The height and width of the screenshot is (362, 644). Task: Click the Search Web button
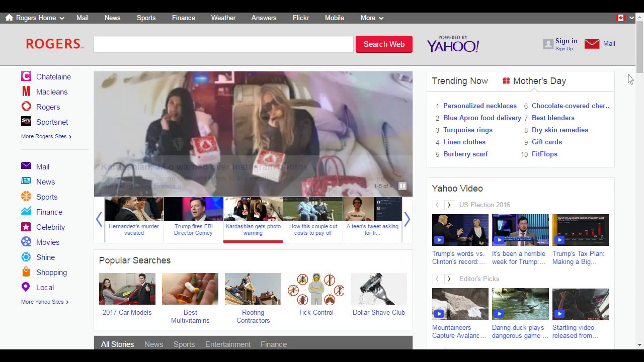[384, 44]
